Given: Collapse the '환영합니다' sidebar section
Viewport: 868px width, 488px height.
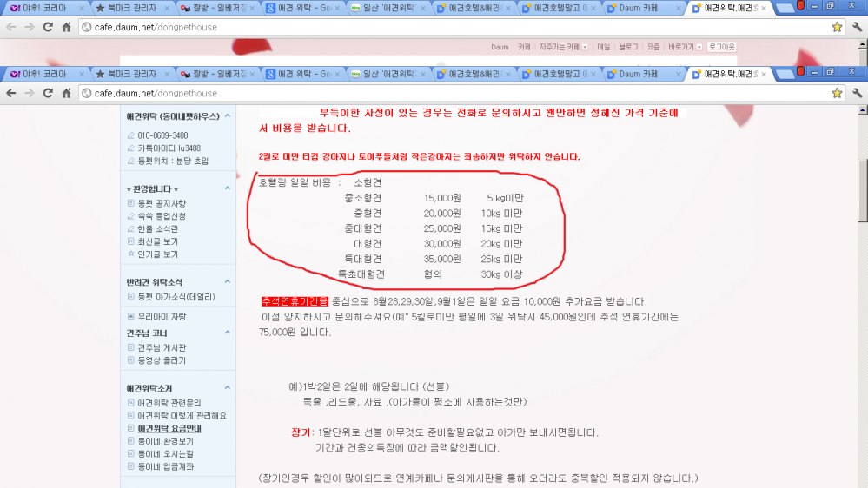Looking at the screenshot, I should [x=228, y=188].
